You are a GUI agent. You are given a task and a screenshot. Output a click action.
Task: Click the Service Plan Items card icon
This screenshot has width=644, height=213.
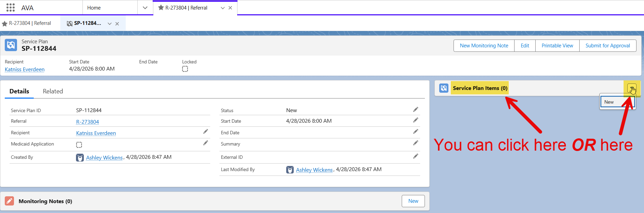pyautogui.click(x=444, y=88)
